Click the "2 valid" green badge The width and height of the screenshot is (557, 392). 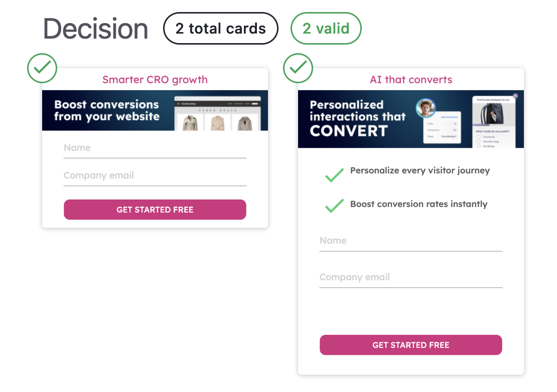click(x=326, y=29)
